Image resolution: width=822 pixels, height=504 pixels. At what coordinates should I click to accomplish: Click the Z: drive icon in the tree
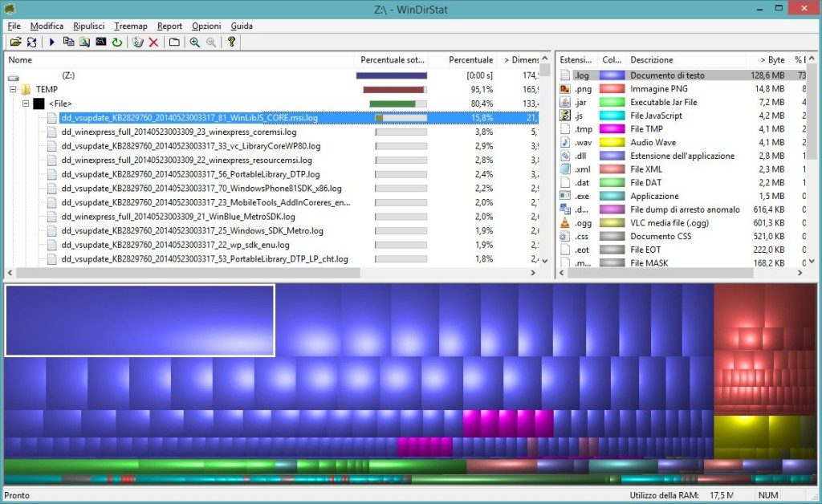tap(14, 76)
